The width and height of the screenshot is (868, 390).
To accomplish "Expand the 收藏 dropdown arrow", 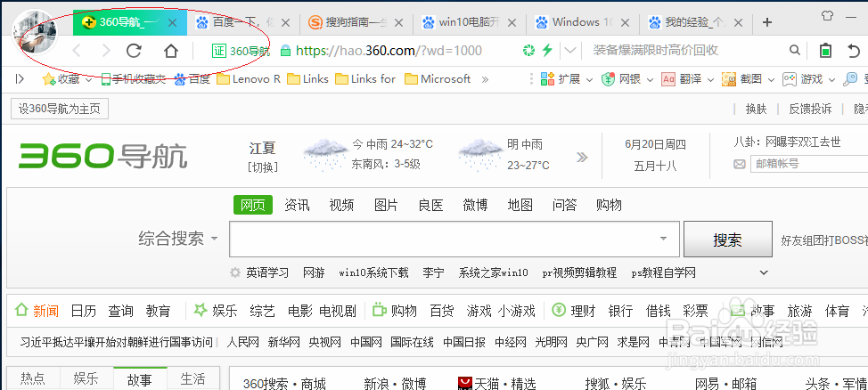I will coord(88,80).
